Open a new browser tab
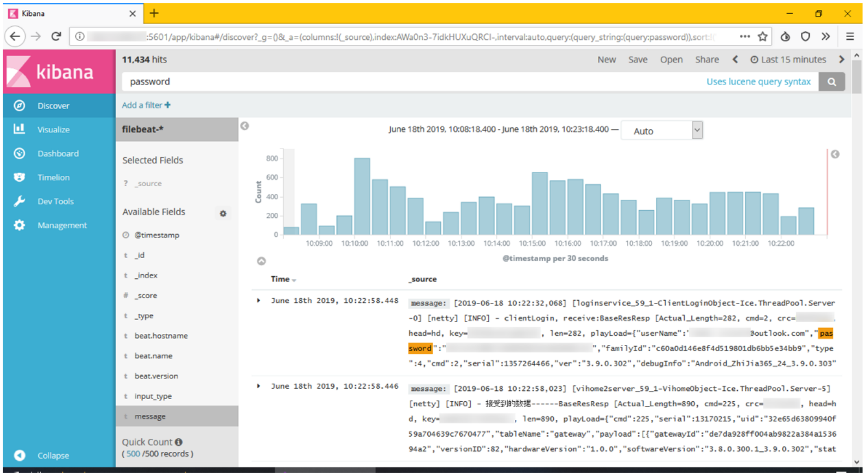 [x=154, y=14]
